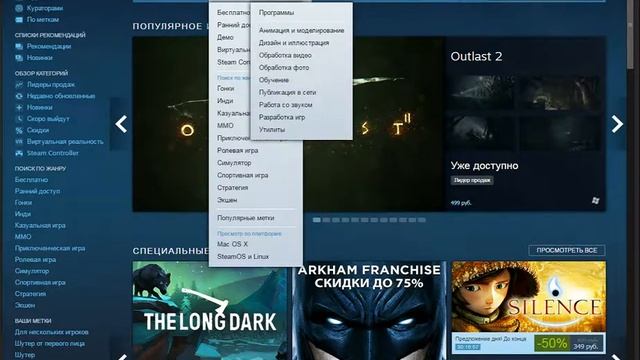Click Лидер продаж tag on Outlast 2
Viewport: 640px width, 360px height.
tap(472, 180)
